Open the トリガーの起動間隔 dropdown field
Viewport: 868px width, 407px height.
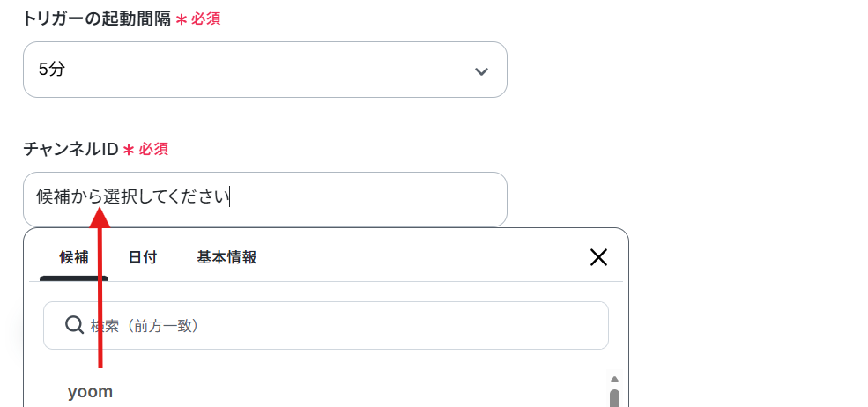point(265,70)
